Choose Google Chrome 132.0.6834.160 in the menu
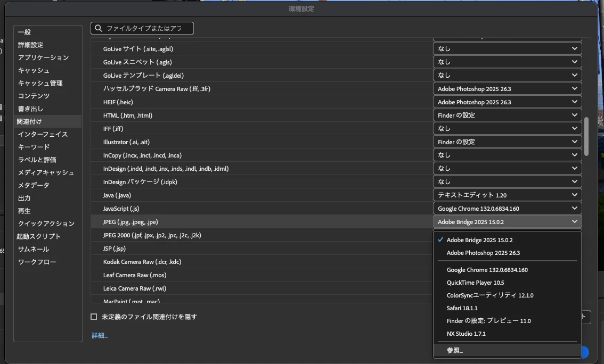The width and height of the screenshot is (604, 364). (x=507, y=270)
